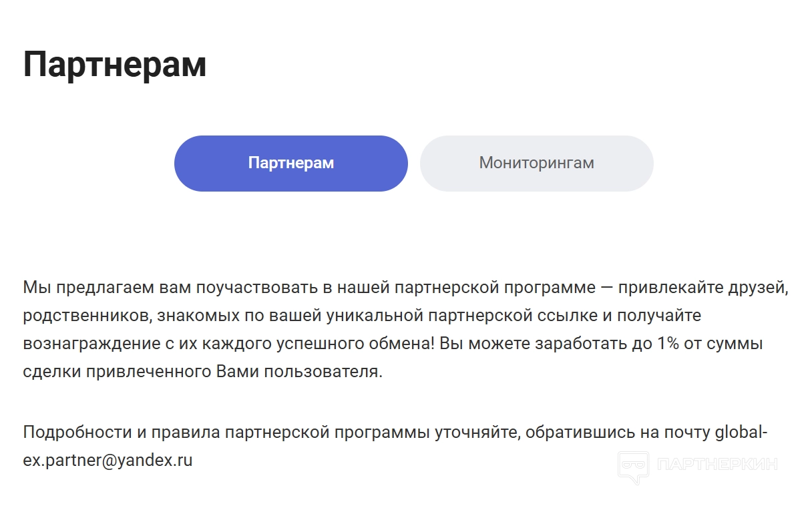
Task: Open the Мониторингам tab
Action: click(536, 164)
